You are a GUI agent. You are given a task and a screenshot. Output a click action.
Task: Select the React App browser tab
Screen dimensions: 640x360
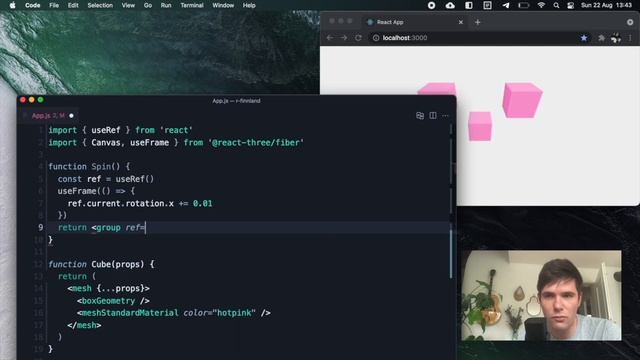[414, 22]
